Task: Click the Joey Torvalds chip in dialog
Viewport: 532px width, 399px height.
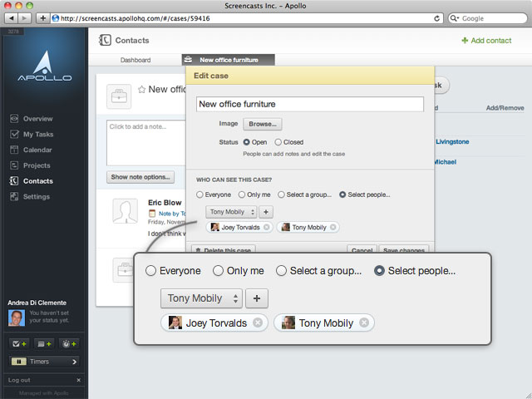Action: click(239, 227)
